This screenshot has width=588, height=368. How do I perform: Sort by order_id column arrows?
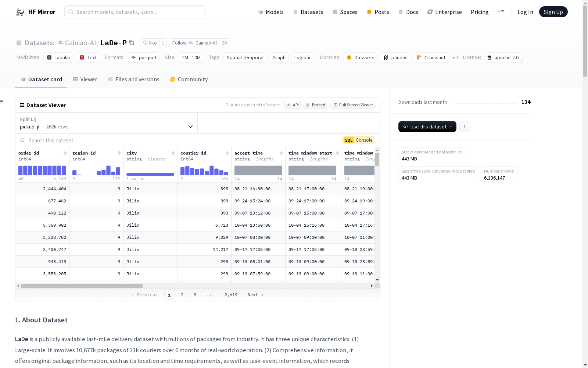(65, 153)
